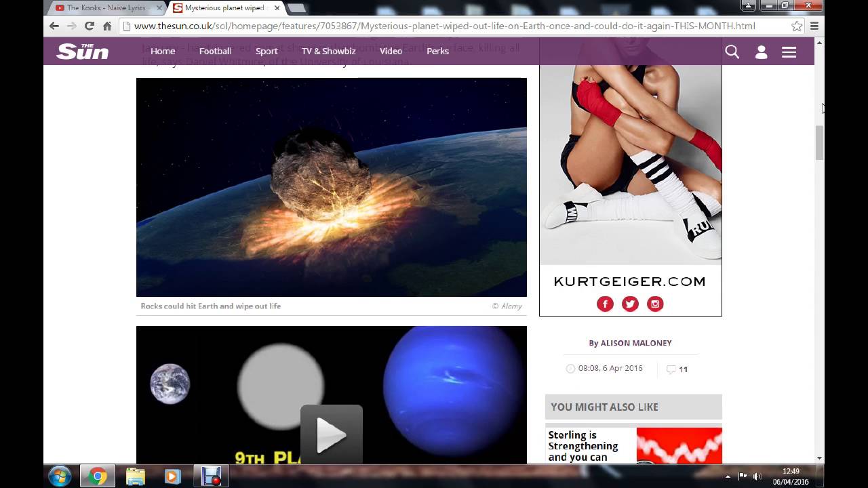Expand The Sun navigation menu
The image size is (868, 488).
(x=789, y=52)
